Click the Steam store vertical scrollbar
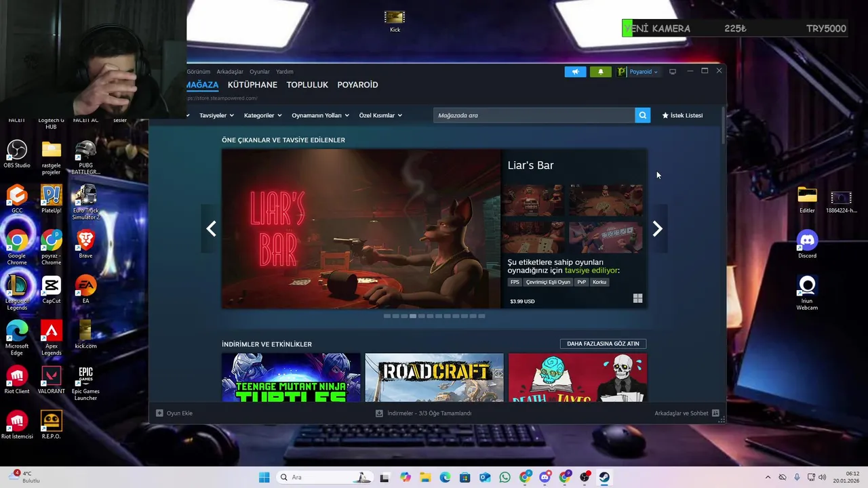Image resolution: width=868 pixels, height=488 pixels. pyautogui.click(x=723, y=125)
